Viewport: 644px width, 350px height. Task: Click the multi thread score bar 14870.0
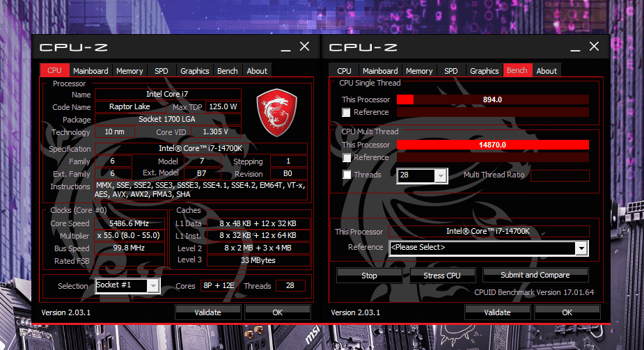tap(492, 145)
